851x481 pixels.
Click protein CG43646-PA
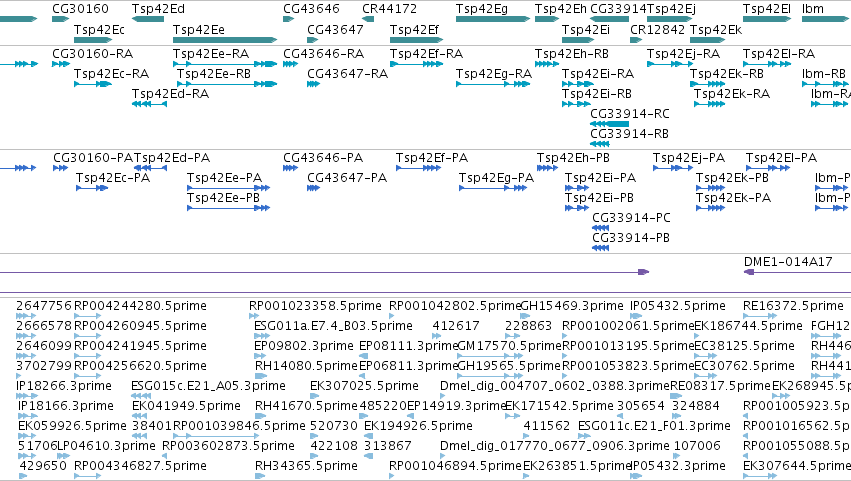click(323, 158)
